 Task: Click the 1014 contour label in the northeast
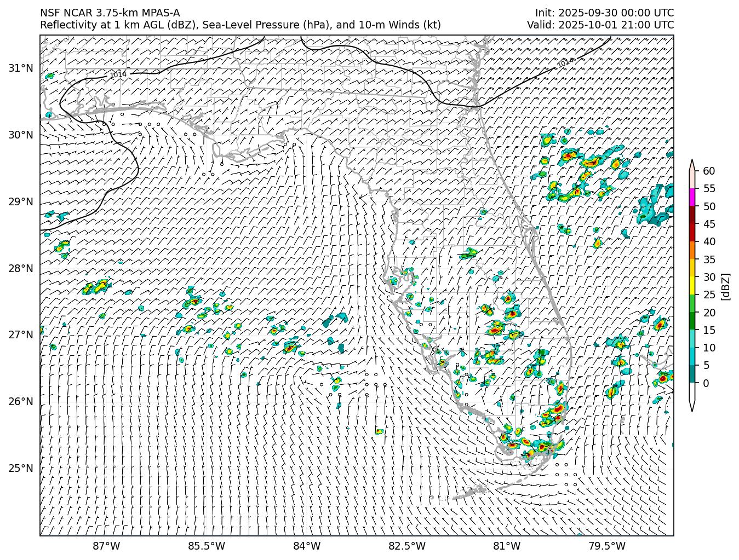pos(566,62)
